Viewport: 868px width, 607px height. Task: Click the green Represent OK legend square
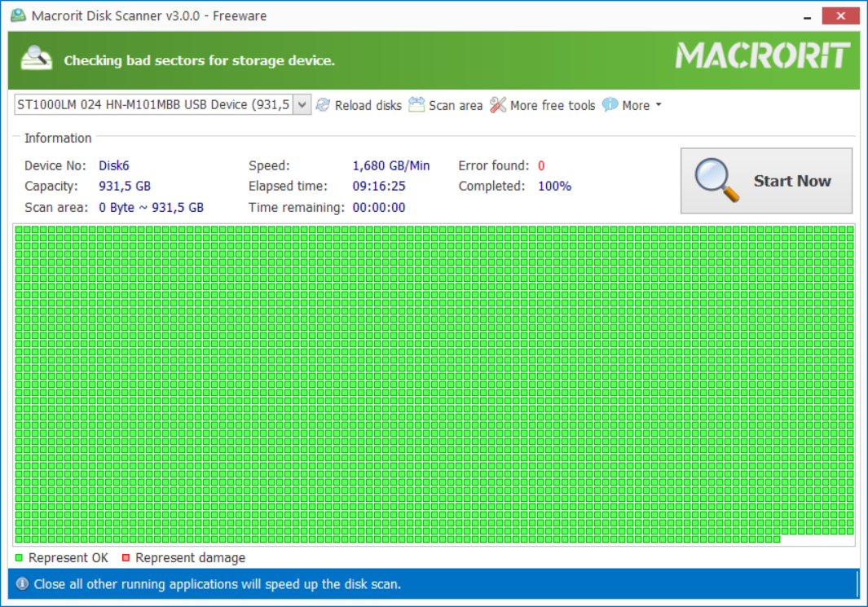20,558
